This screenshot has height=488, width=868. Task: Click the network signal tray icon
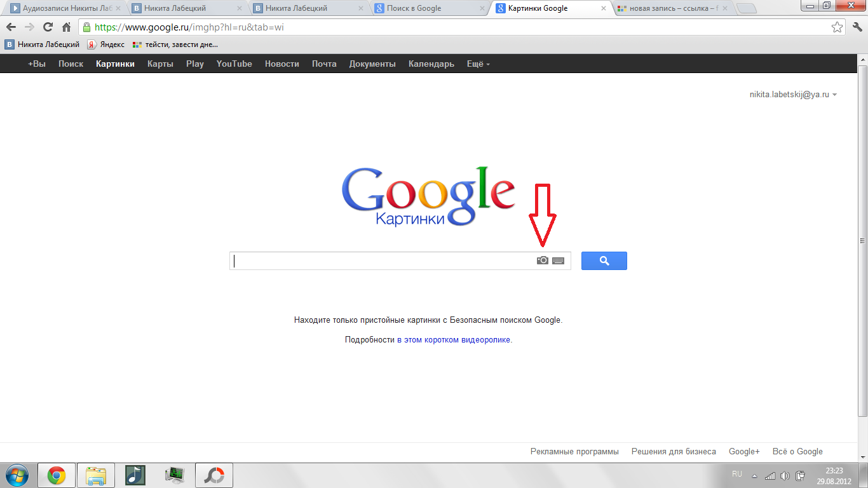(770, 476)
